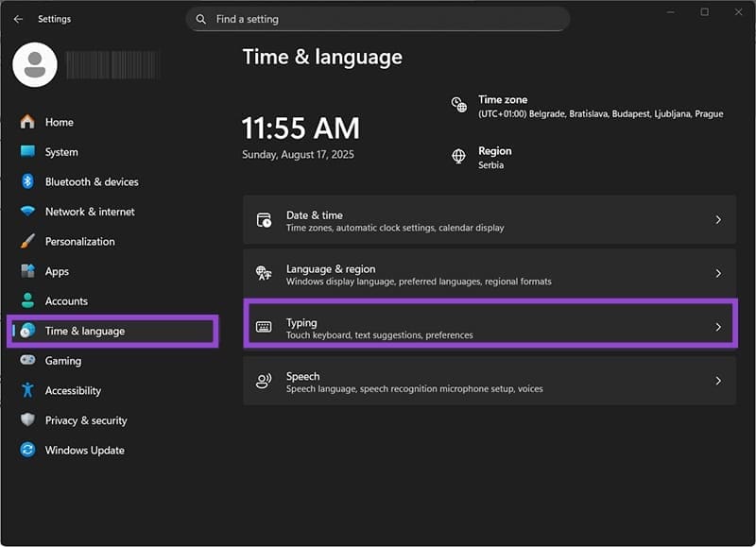
Task: Select the Bluetooth icon in sidebar
Action: coord(27,181)
